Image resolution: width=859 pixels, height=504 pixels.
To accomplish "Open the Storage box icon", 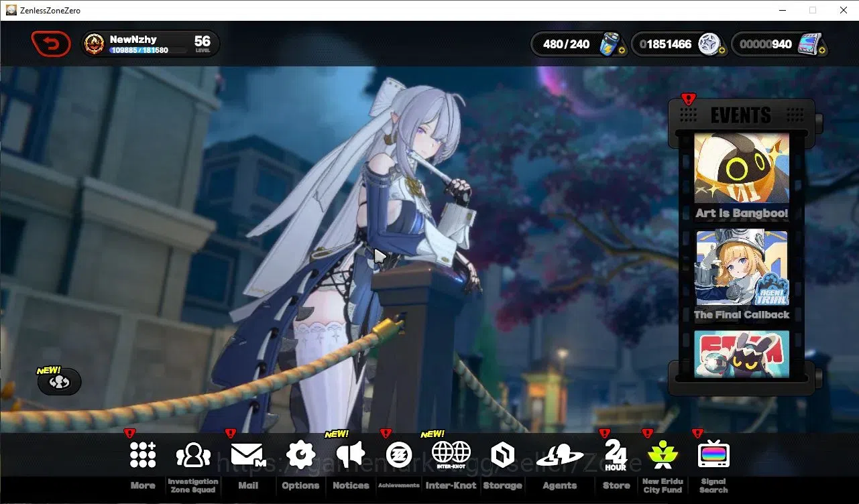I will pyautogui.click(x=502, y=455).
